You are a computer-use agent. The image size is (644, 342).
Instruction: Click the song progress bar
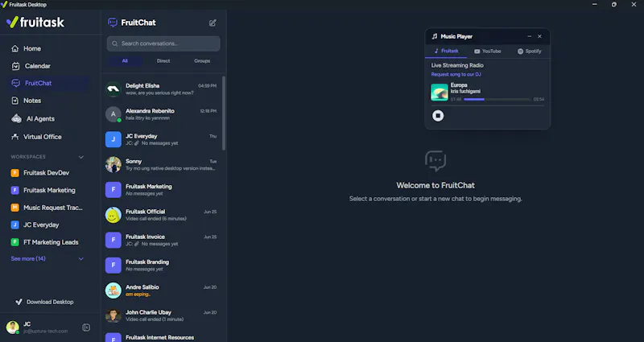[x=497, y=99]
